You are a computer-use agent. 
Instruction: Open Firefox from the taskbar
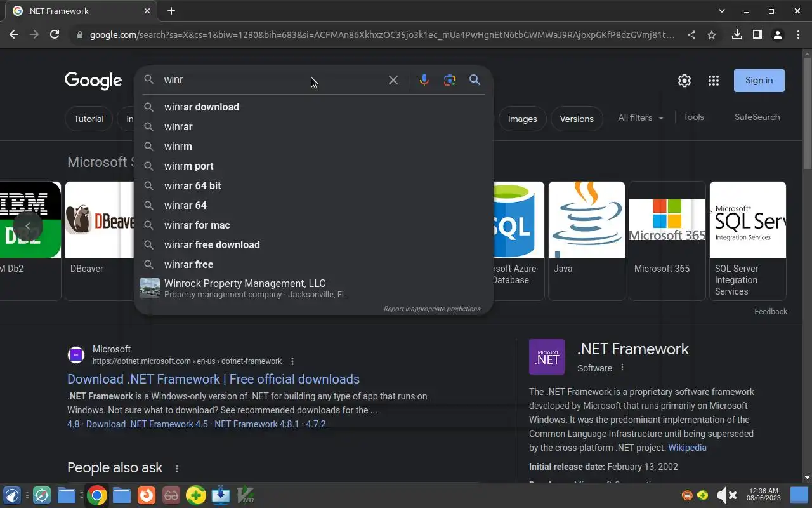coord(147,495)
